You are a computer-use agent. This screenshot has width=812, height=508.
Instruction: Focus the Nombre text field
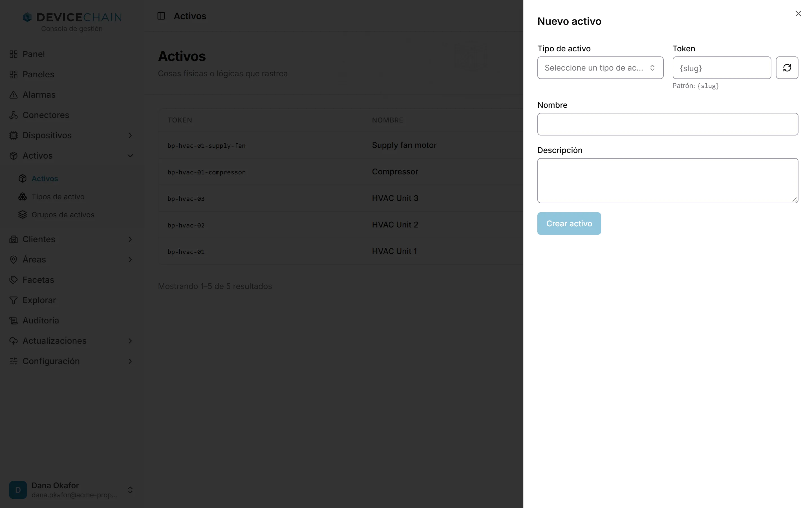coord(667,124)
